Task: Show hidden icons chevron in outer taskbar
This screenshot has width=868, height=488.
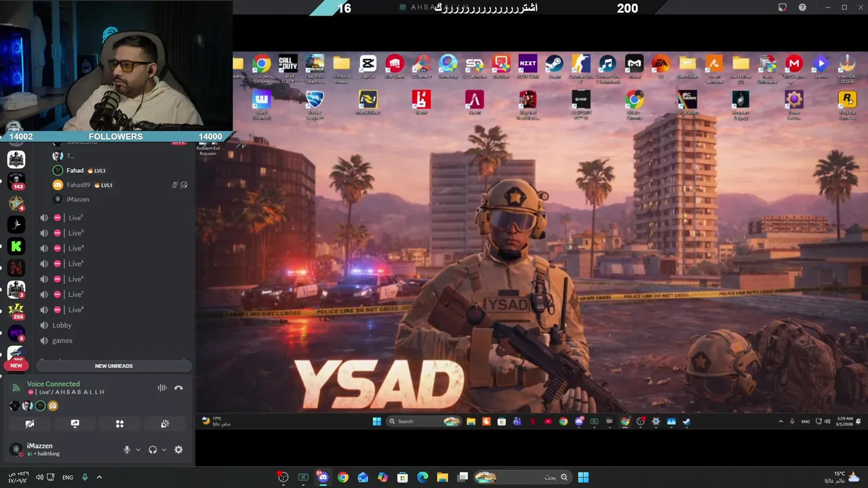Action: (x=99, y=477)
